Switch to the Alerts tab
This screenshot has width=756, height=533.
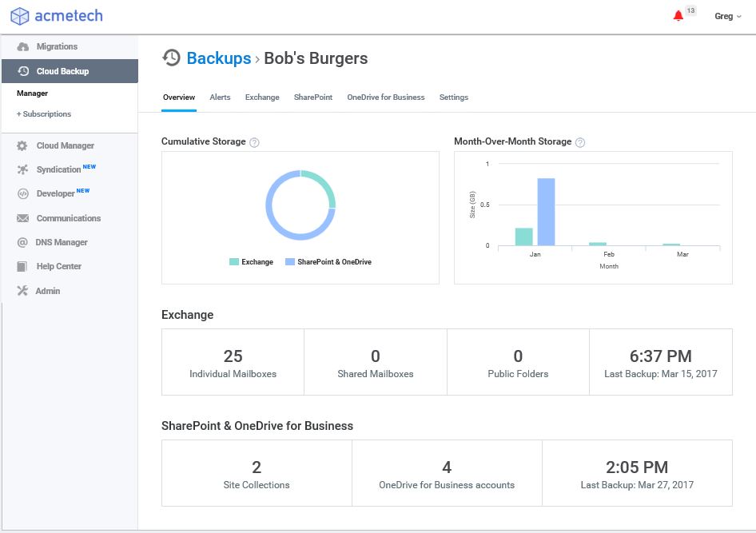[x=220, y=97]
